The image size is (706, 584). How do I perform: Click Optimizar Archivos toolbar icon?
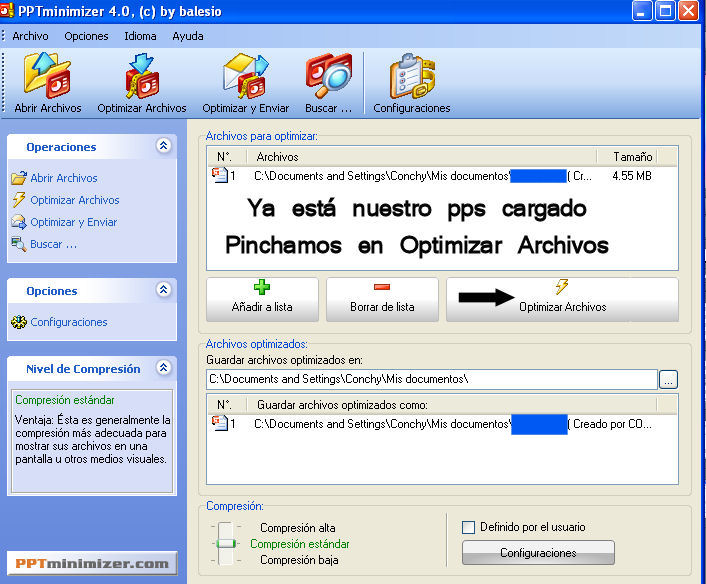[142, 76]
